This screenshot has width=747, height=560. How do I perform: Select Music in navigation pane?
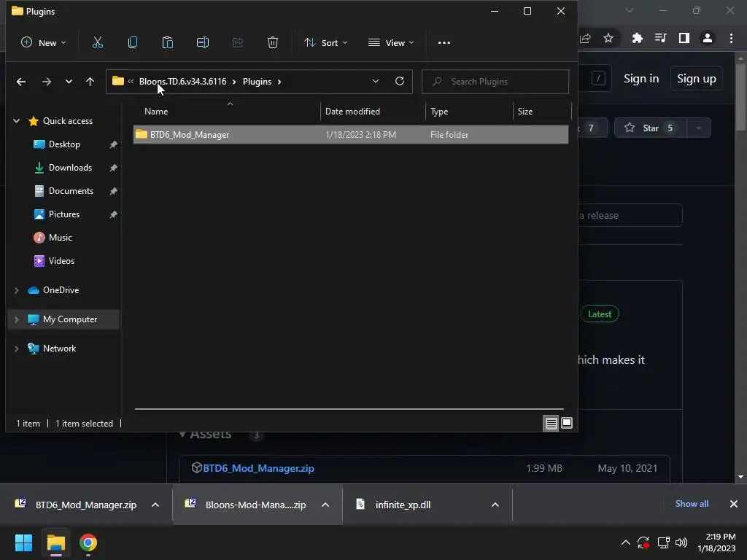pos(61,238)
